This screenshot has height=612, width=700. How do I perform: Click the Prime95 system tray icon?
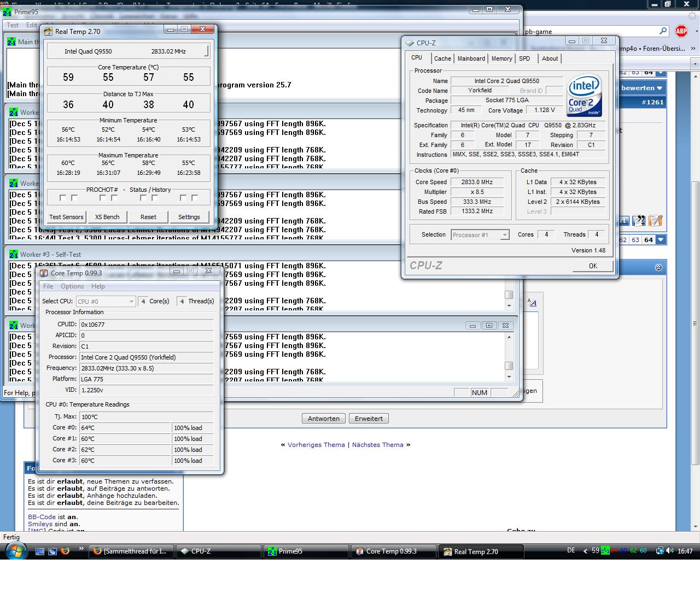point(605,551)
